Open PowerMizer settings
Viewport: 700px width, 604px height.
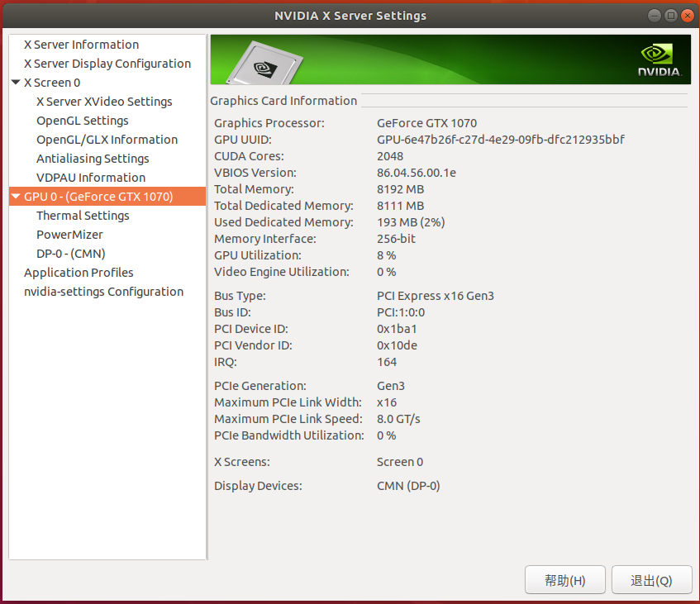69,235
